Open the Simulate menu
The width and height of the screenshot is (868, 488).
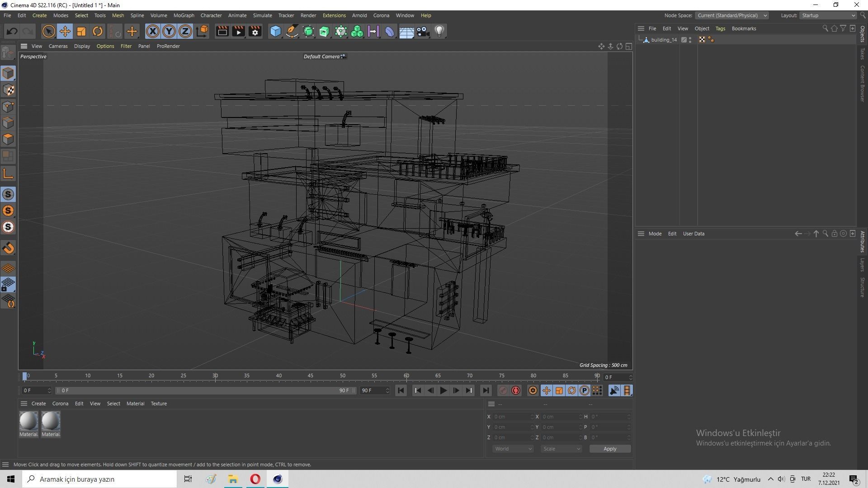[262, 15]
